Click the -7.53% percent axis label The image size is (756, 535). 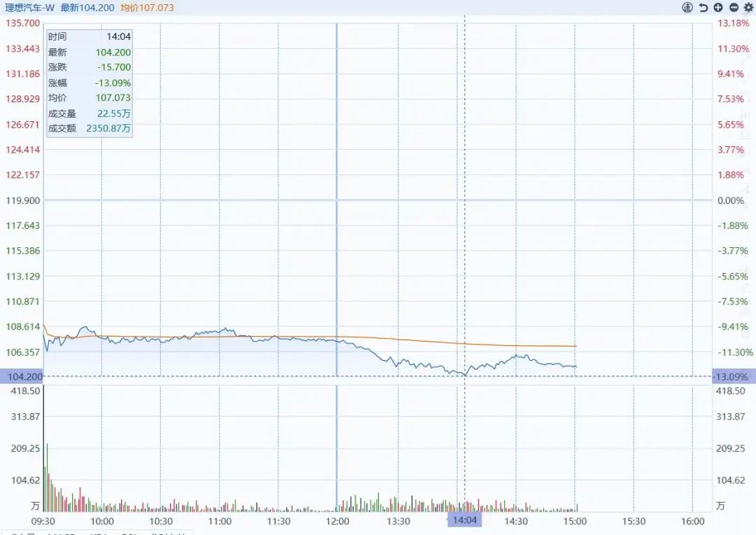click(733, 301)
